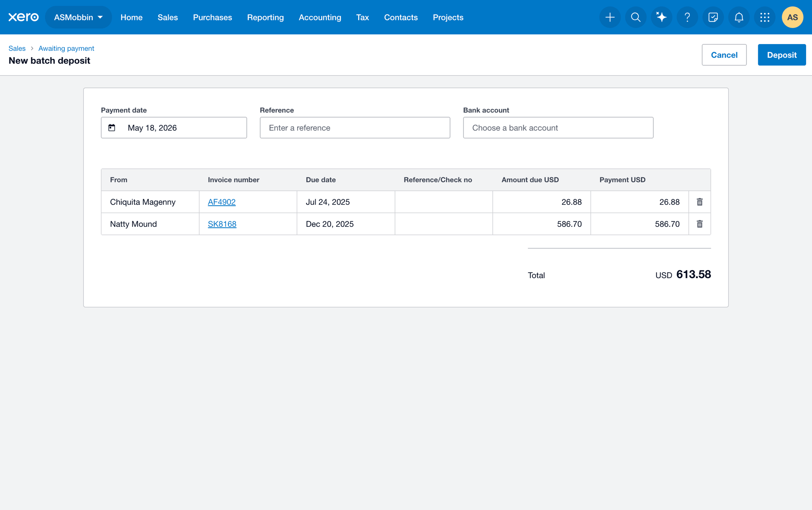
Task: Click the Reference/Check no column header
Action: [x=438, y=180]
